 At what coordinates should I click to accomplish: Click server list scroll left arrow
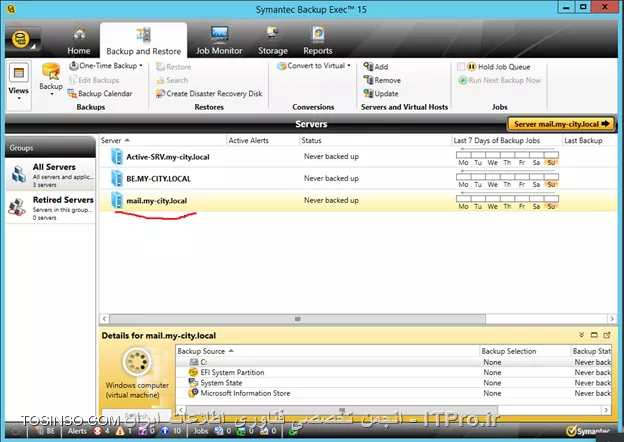point(104,319)
